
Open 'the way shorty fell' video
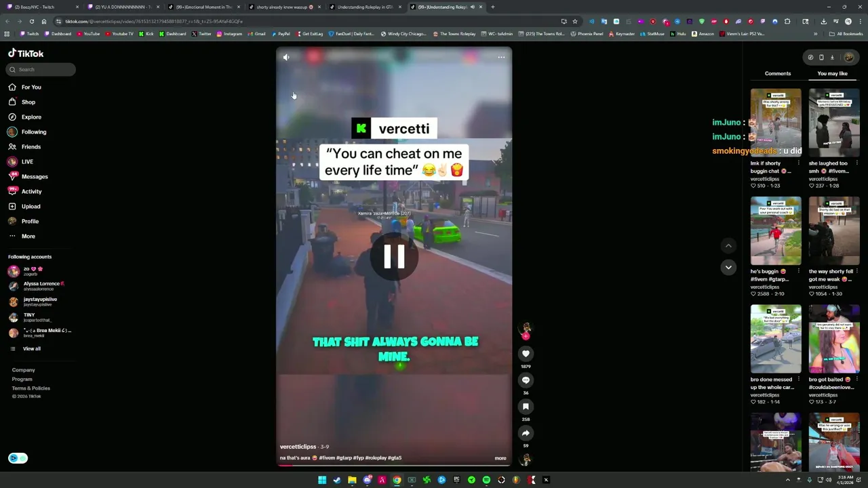[834, 231]
